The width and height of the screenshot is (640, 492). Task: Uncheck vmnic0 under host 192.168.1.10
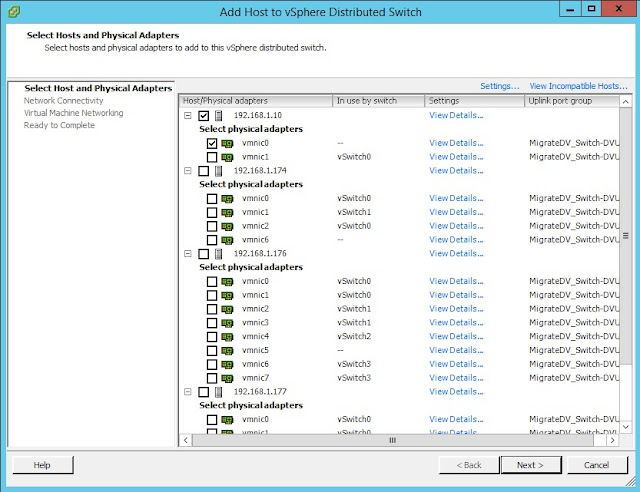(212, 143)
